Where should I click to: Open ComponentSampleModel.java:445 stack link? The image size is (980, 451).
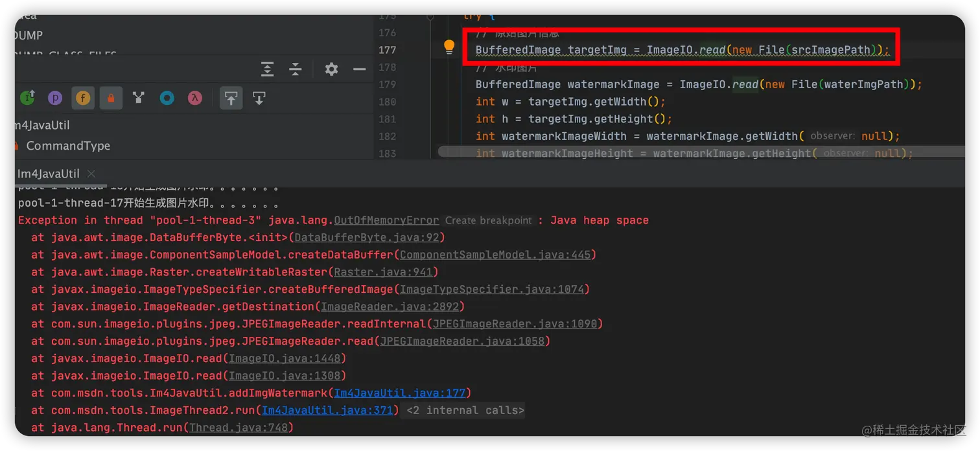(496, 255)
